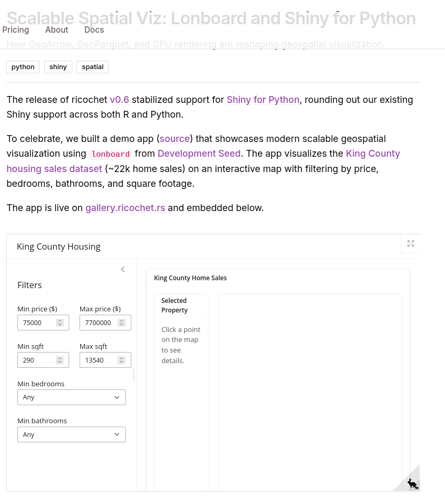Screen dimensions: 445x504
Task: Open the Docs navigation link
Action: [94, 30]
